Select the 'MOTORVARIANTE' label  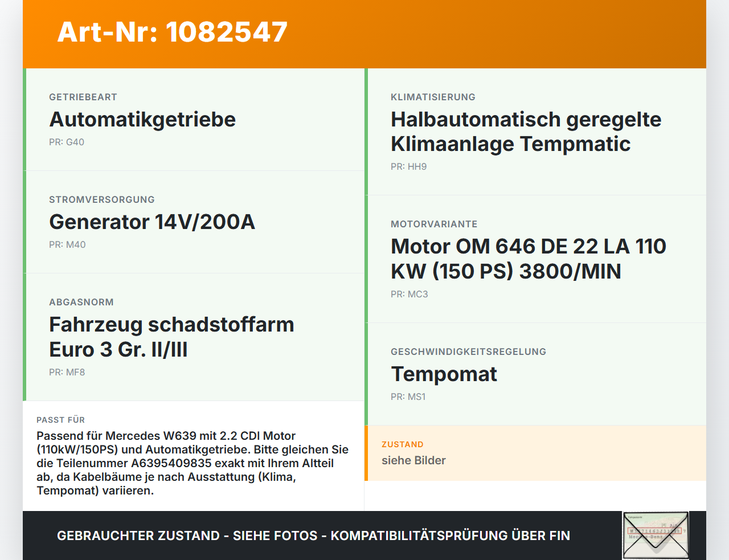point(434,224)
